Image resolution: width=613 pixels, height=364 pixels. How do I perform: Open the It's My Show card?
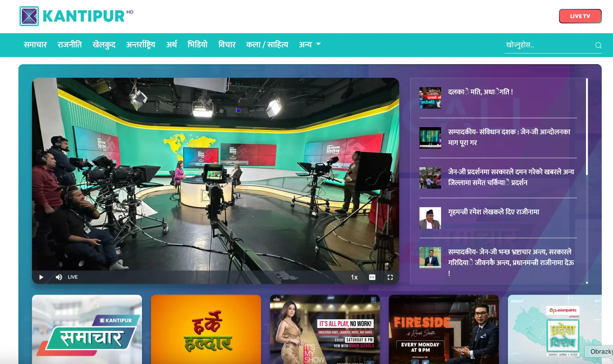click(325, 329)
